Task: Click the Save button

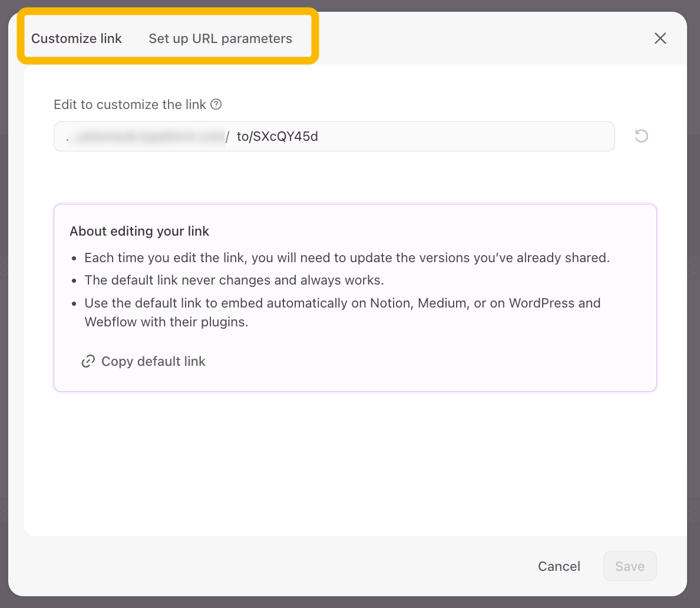Action: pyautogui.click(x=630, y=566)
